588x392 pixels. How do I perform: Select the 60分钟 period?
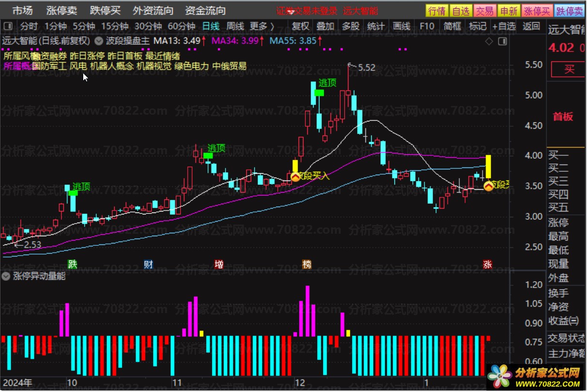(x=181, y=26)
